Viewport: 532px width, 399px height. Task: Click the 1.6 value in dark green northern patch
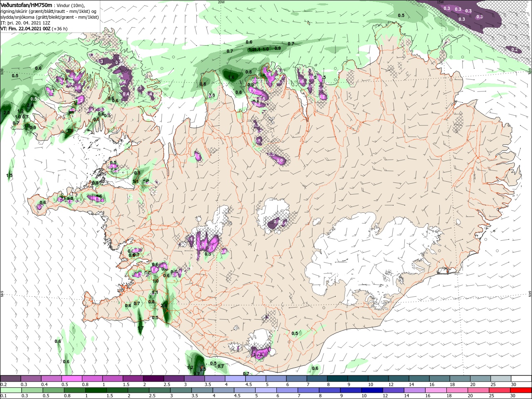[x=232, y=77]
